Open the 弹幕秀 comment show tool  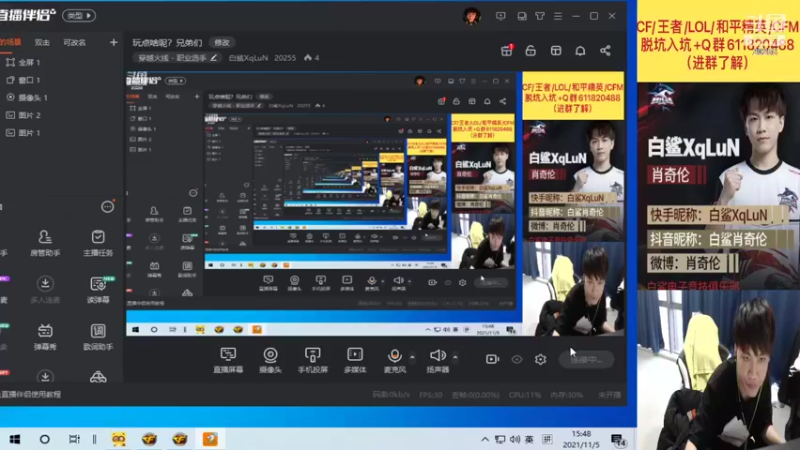(45, 337)
